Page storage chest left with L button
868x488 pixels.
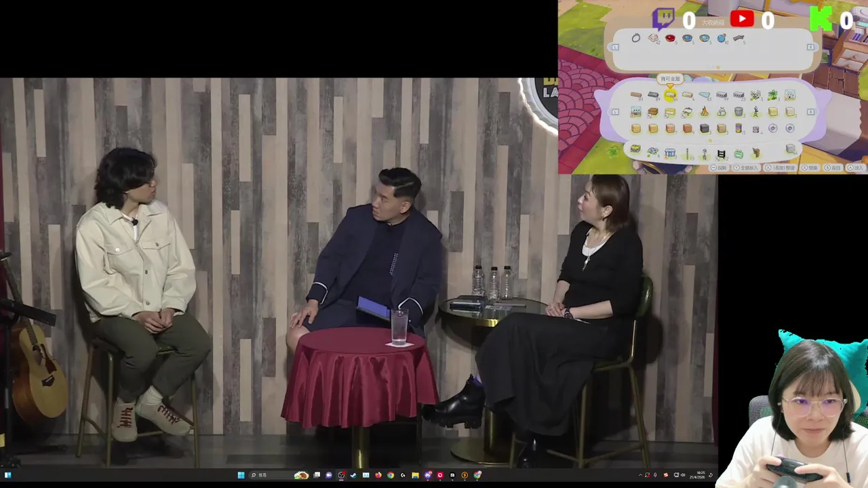click(x=615, y=47)
